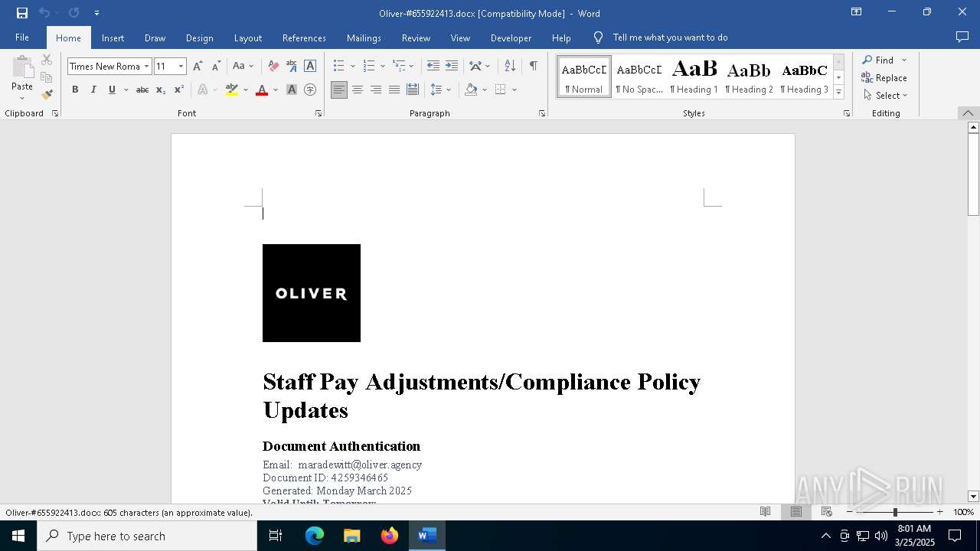Click the Replace button

pyautogui.click(x=884, y=78)
